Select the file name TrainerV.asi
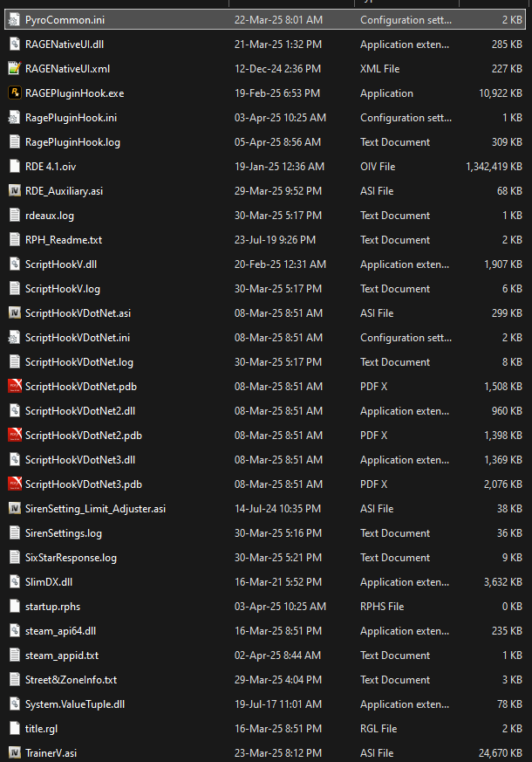 [x=51, y=752]
